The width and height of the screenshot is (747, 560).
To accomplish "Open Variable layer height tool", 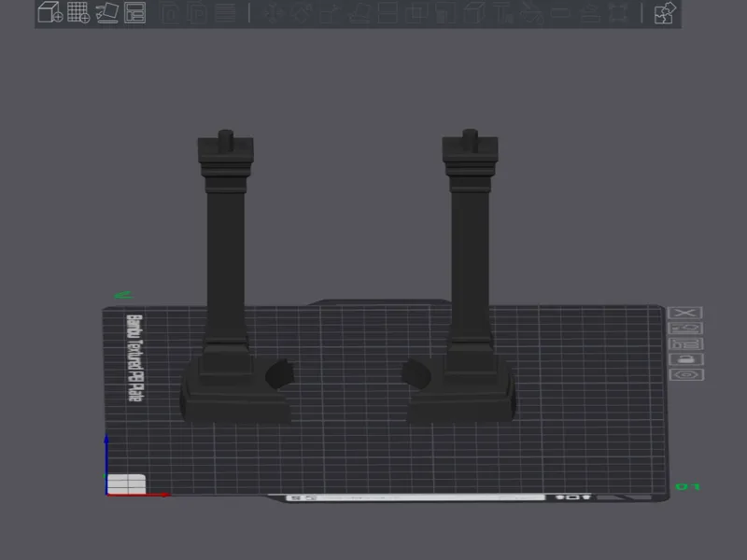I will pos(225,13).
